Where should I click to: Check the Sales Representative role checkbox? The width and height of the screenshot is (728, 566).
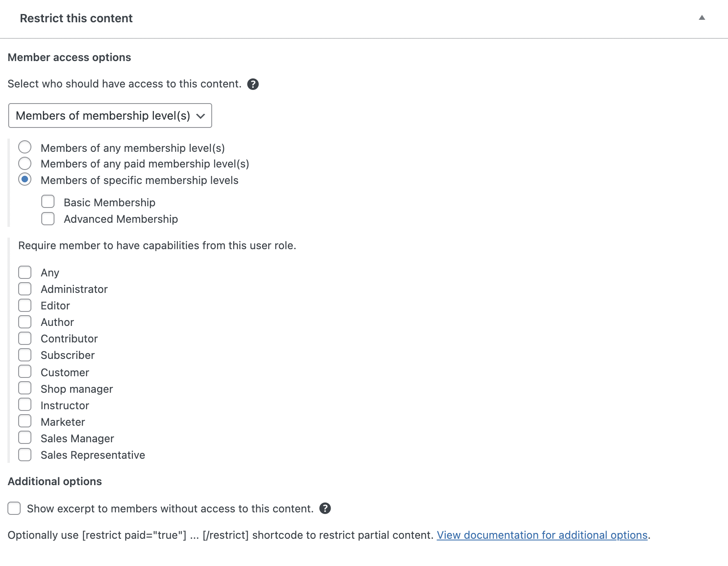[x=25, y=454]
